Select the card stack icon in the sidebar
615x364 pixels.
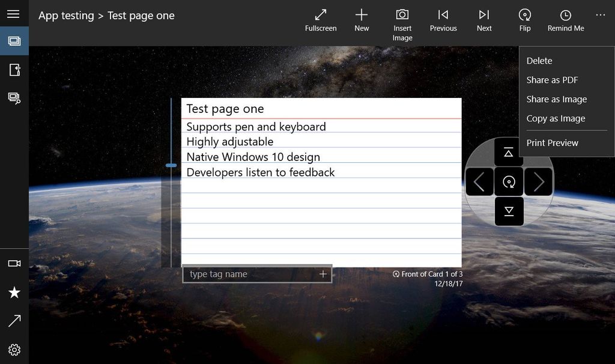(14, 41)
